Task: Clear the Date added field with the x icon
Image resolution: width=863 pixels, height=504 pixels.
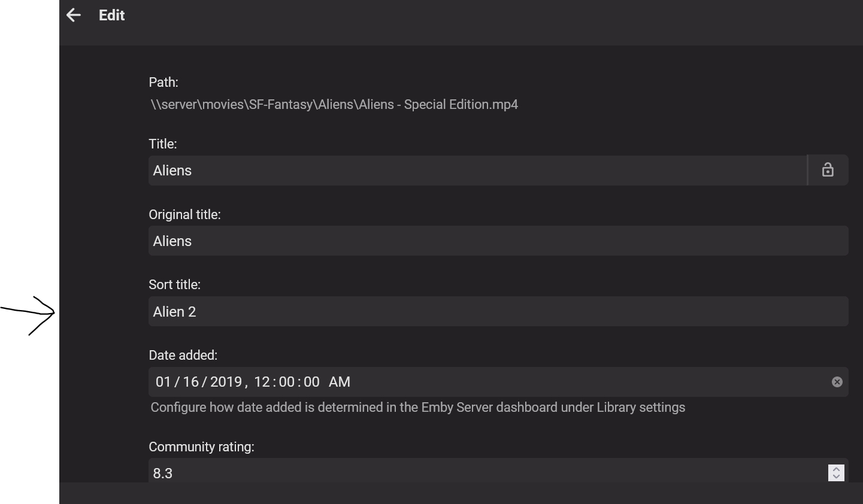Action: (x=837, y=381)
